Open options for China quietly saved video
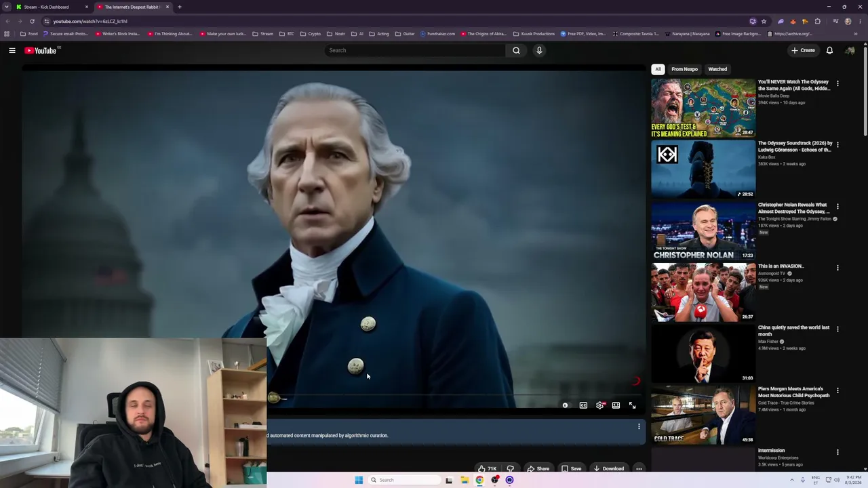The width and height of the screenshot is (868, 488). coord(837,329)
